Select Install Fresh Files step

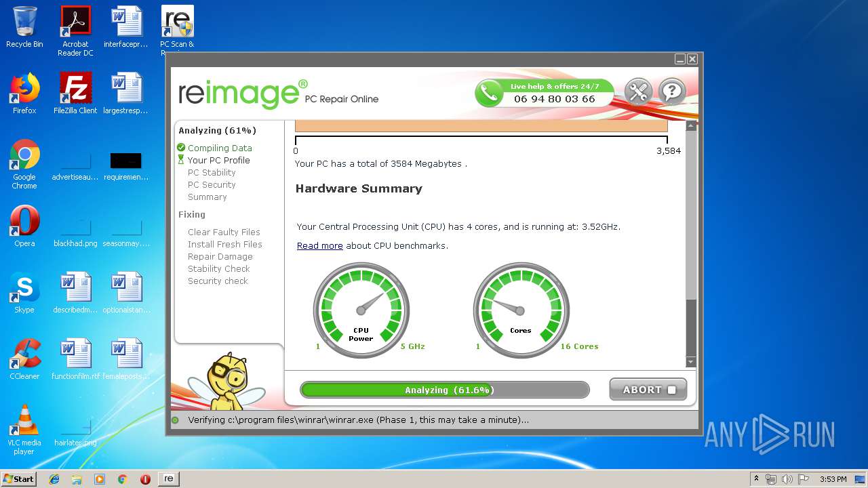click(225, 244)
